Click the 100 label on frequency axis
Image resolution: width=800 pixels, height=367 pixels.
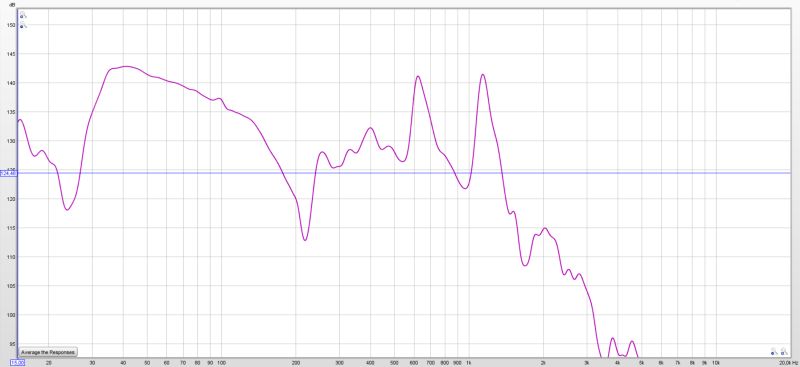pyautogui.click(x=221, y=362)
